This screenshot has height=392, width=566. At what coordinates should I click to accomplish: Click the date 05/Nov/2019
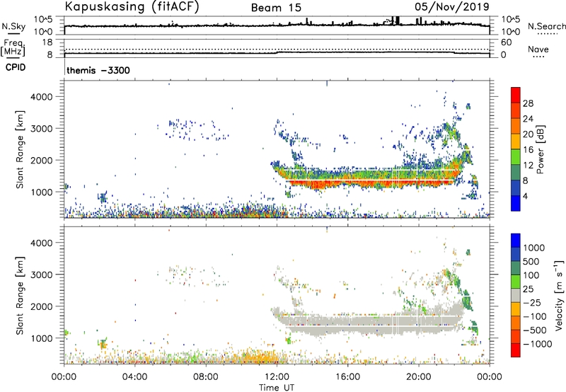451,6
